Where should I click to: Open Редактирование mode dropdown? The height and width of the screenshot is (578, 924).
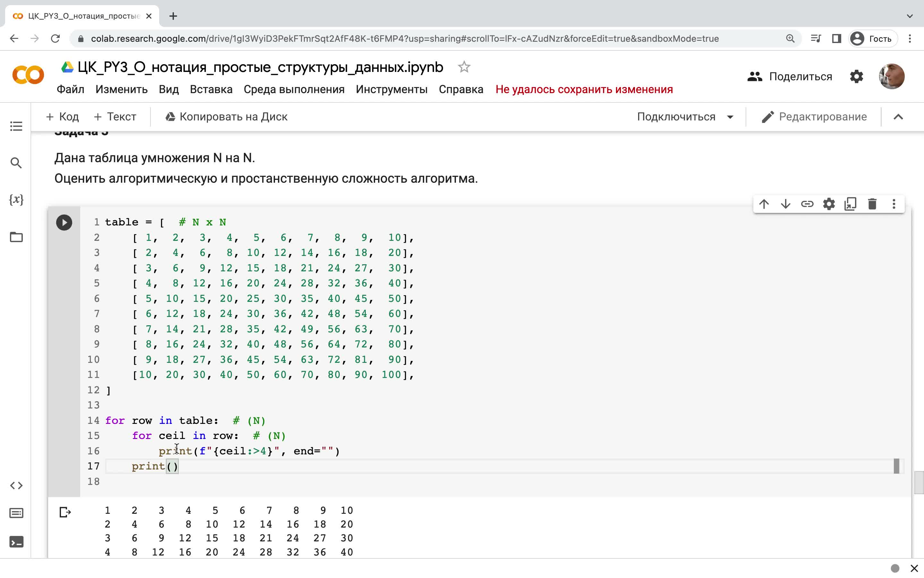pyautogui.click(x=814, y=117)
